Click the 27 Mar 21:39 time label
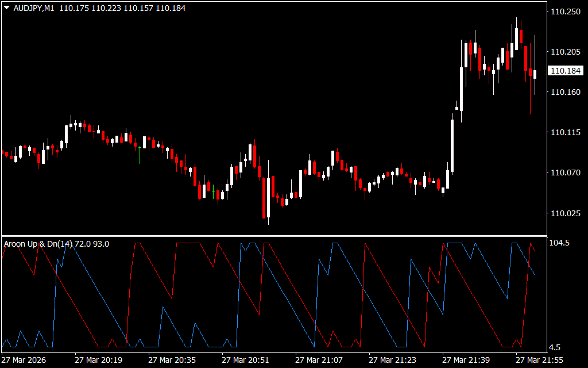Image resolution: width=588 pixels, height=368 pixels. pos(466,360)
